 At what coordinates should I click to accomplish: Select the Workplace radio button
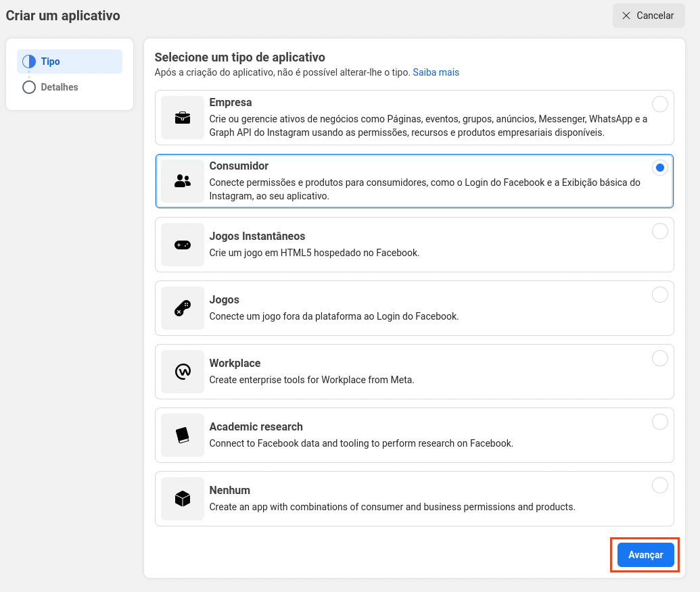(660, 358)
